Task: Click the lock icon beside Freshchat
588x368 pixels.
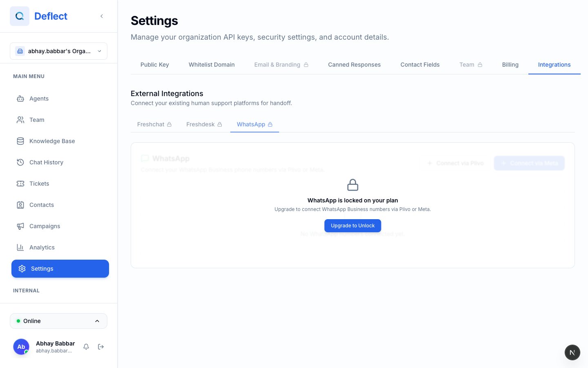Action: pos(169,124)
